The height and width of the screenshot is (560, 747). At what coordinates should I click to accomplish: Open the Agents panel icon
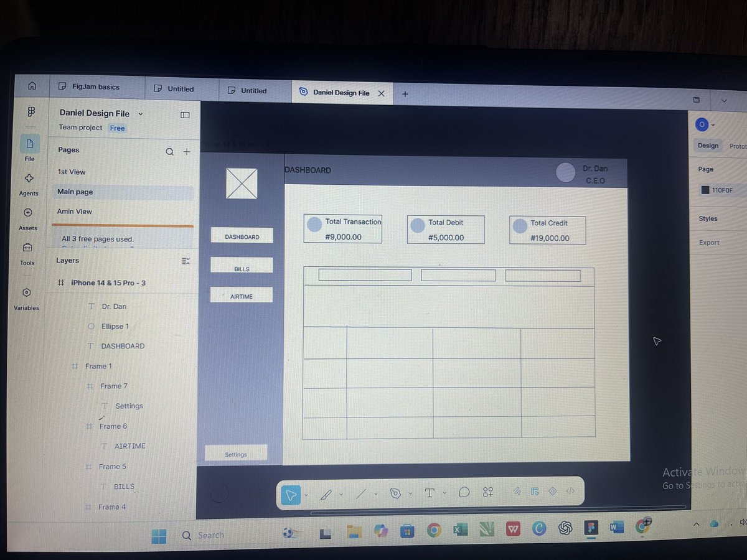(x=29, y=179)
